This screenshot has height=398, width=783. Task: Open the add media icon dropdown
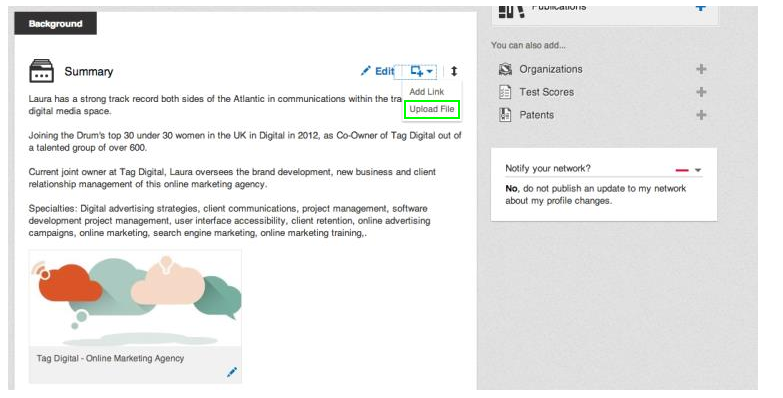[421, 71]
